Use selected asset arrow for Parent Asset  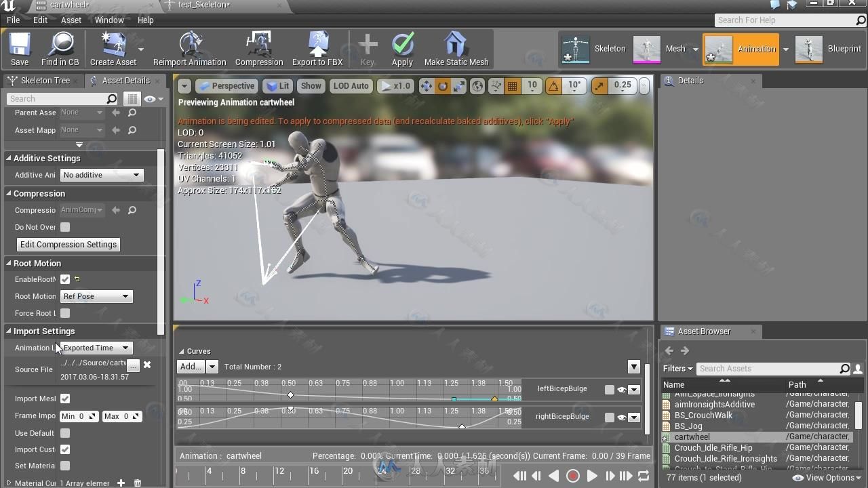coord(116,113)
